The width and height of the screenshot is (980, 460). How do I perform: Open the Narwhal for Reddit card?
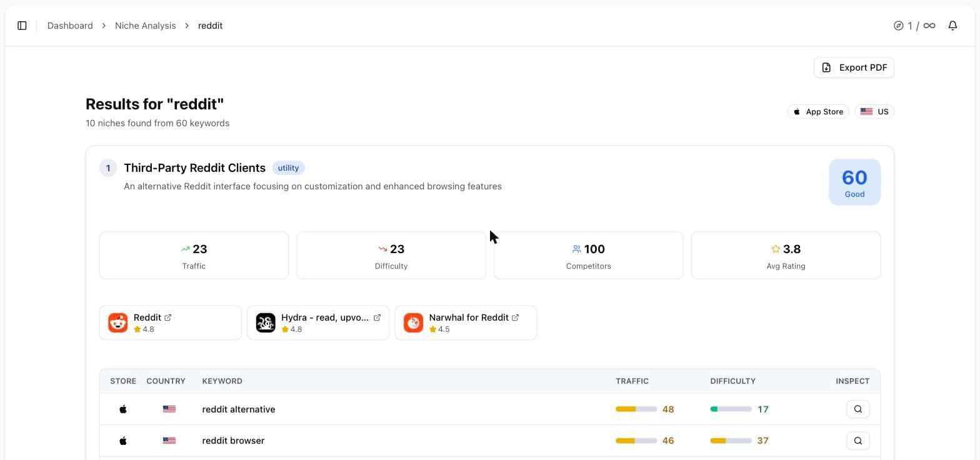pos(466,322)
